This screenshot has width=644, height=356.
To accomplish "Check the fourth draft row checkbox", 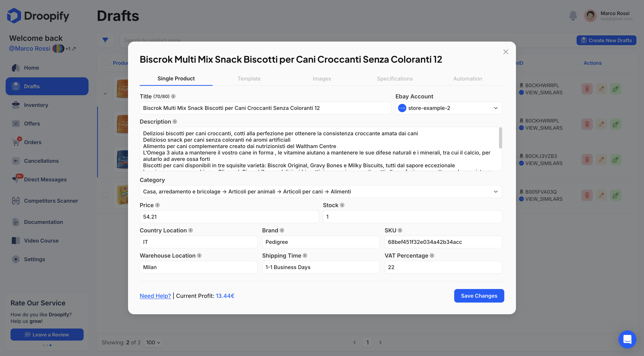I will [105, 195].
